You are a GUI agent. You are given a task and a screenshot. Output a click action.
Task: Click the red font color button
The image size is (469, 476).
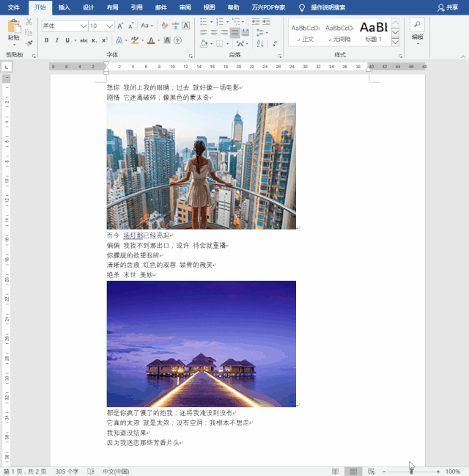click(x=151, y=40)
